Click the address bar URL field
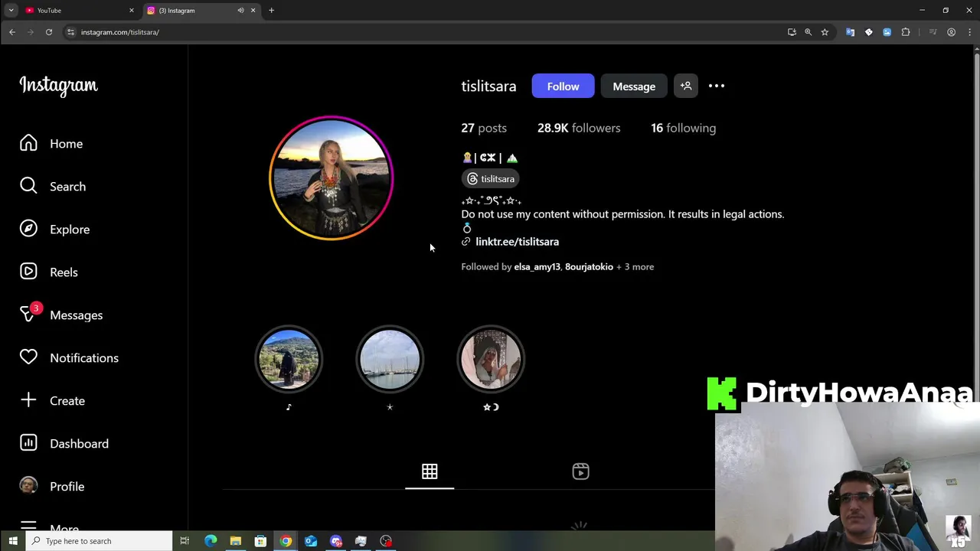This screenshot has width=980, height=551. (x=429, y=32)
